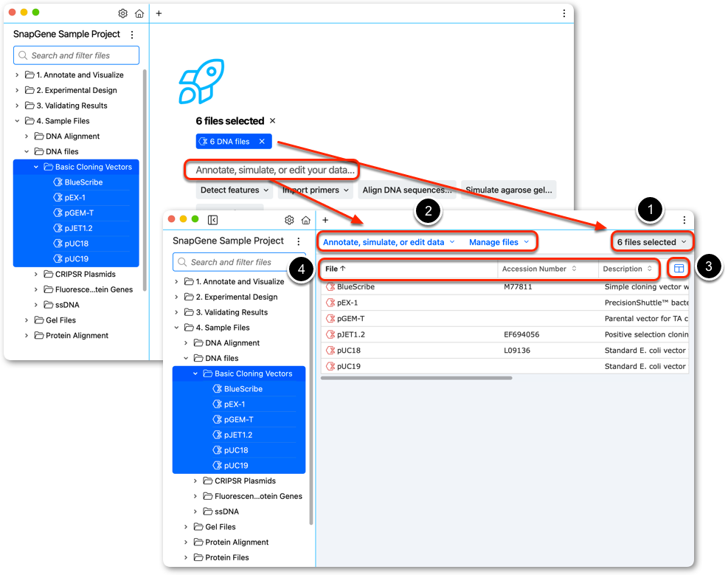Click home icon in back window
The width and height of the screenshot is (728, 575).
coord(139,13)
